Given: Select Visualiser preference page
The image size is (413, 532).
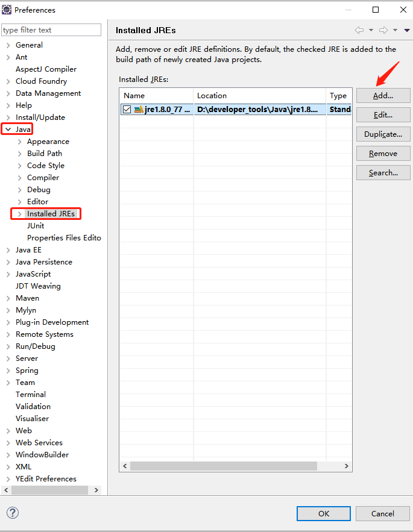Looking at the screenshot, I should [x=33, y=419].
